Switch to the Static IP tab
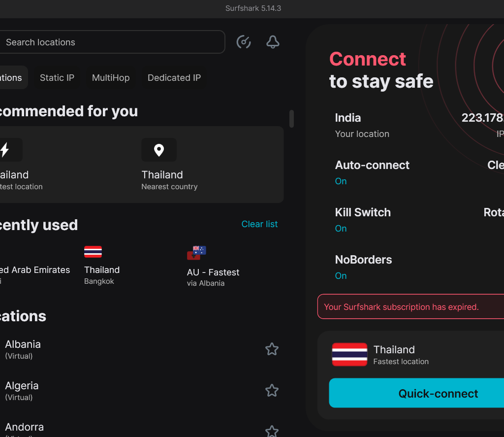 (x=57, y=78)
